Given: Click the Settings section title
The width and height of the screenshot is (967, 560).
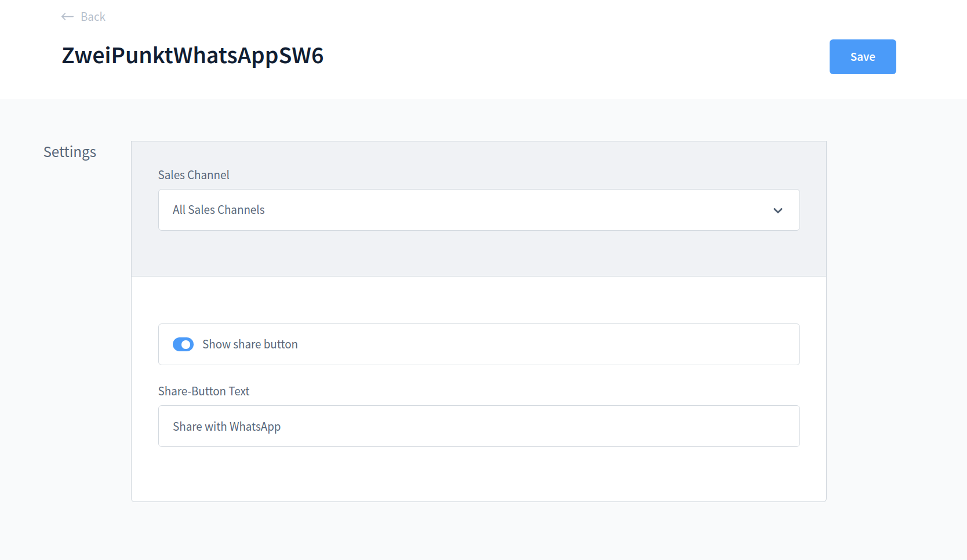Looking at the screenshot, I should point(70,152).
